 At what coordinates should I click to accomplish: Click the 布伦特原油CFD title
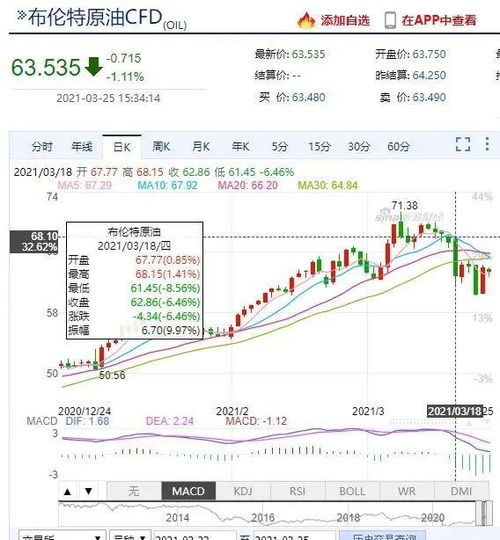95,17
